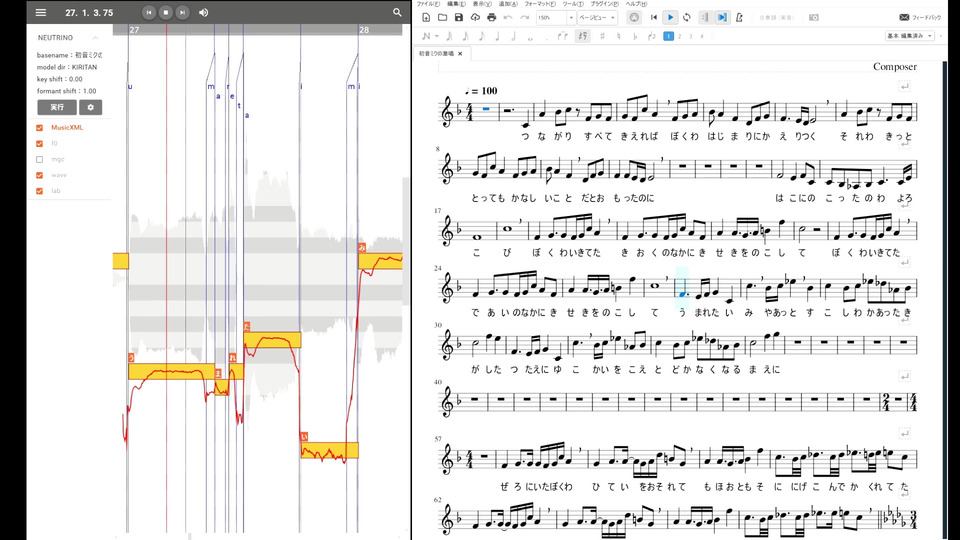Undo the last action
The image size is (960, 540).
tap(508, 18)
